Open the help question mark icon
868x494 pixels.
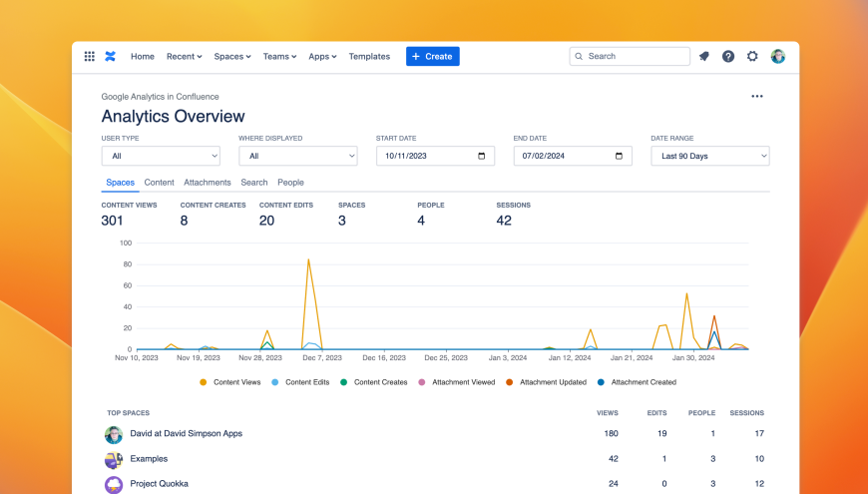click(x=728, y=57)
